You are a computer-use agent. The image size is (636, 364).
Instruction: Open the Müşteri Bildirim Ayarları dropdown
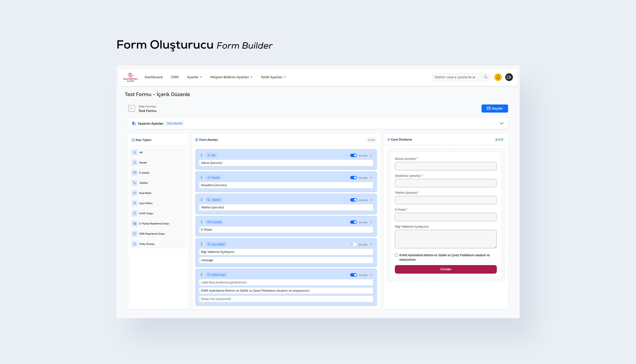tap(231, 77)
